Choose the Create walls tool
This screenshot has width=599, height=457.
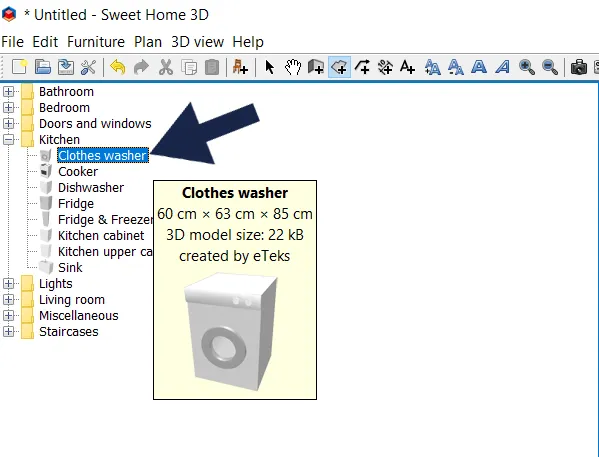point(316,67)
